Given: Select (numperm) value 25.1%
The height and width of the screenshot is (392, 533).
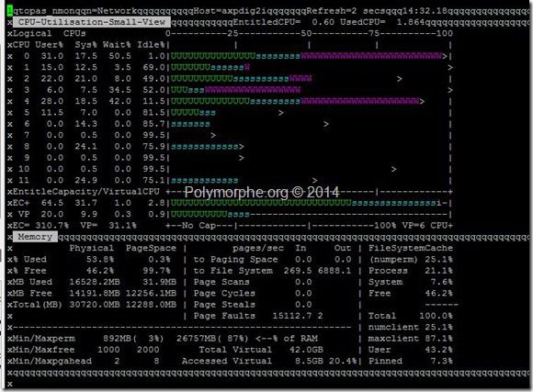Looking at the screenshot, I should pyautogui.click(x=439, y=260).
